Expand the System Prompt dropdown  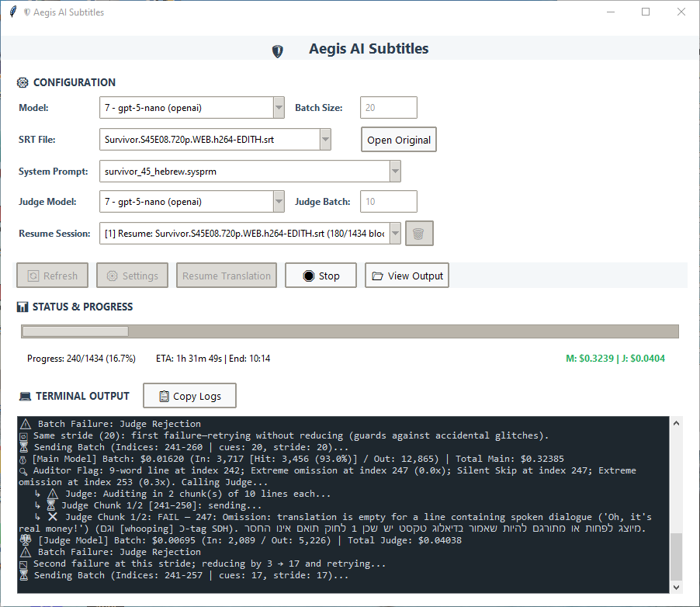tap(395, 171)
